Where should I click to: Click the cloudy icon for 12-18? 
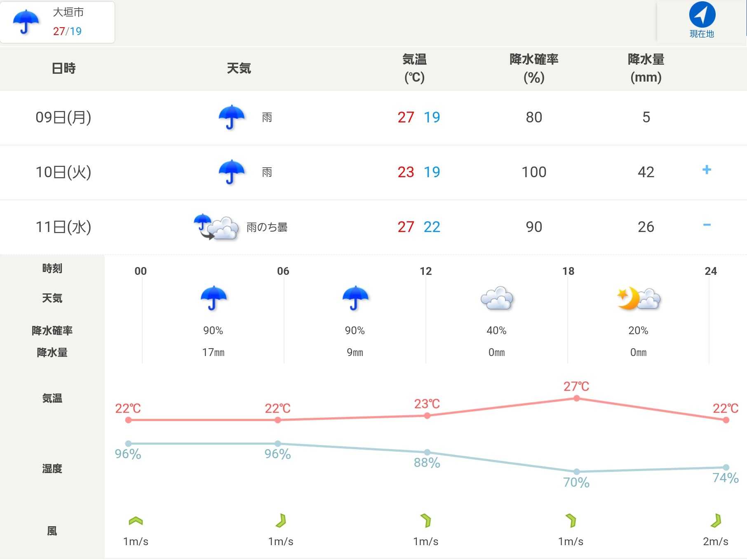click(497, 298)
